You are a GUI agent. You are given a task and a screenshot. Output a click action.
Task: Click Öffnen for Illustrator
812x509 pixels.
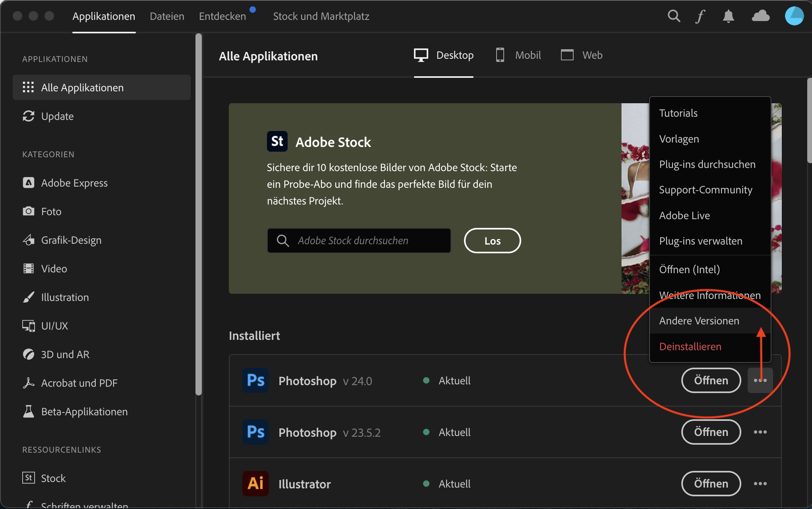coord(711,484)
